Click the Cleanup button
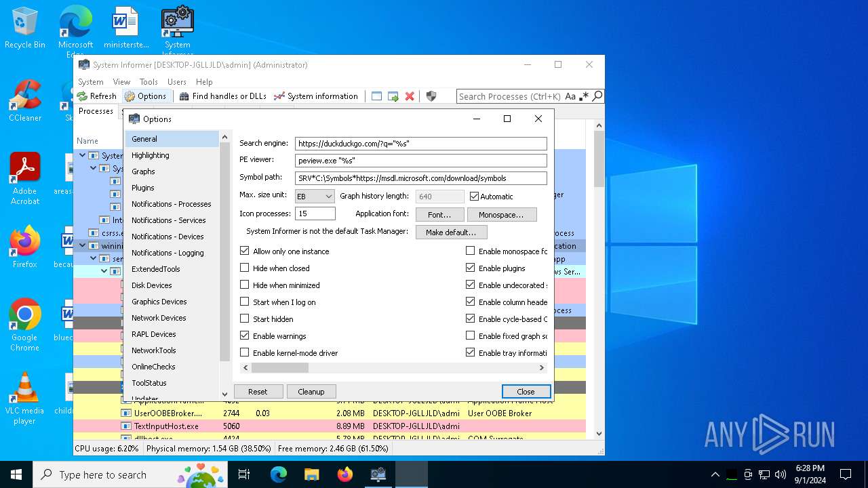 [x=311, y=392]
